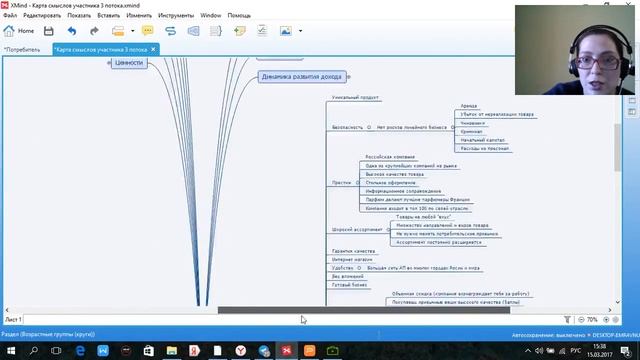The width and height of the screenshot is (640, 360).
Task: Toggle the collapse handle left of Ценности
Action: [109, 63]
